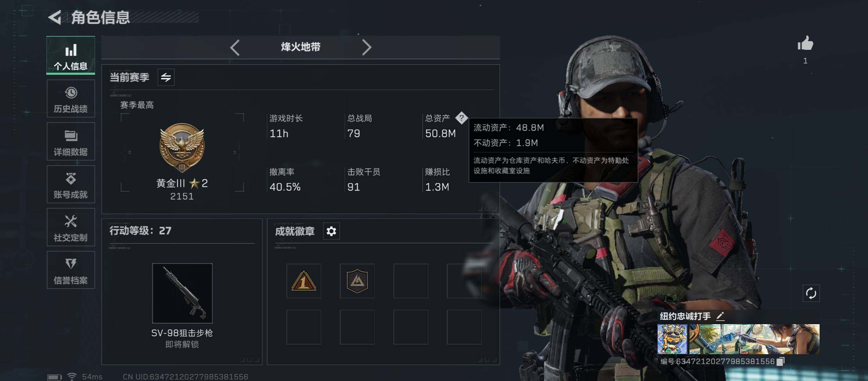Image resolution: width=868 pixels, height=381 pixels.
Task: Switch to the previous mode with the left chevron
Action: pos(235,47)
